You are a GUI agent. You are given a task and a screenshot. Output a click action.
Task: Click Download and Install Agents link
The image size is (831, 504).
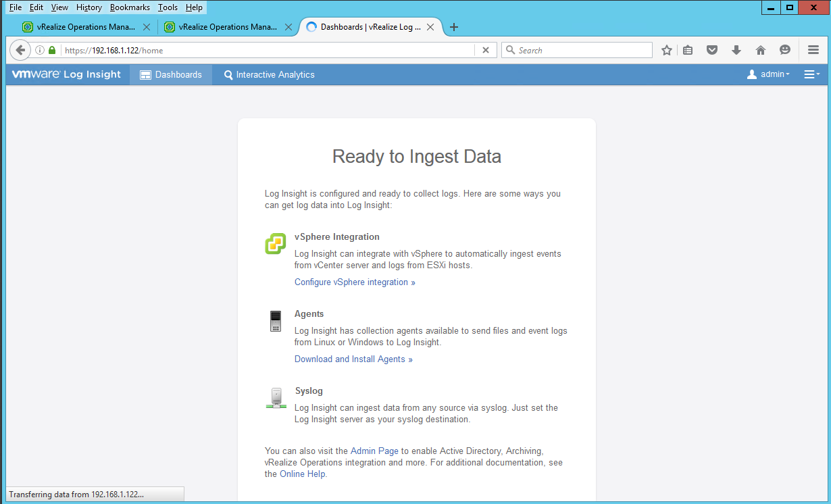click(x=353, y=359)
